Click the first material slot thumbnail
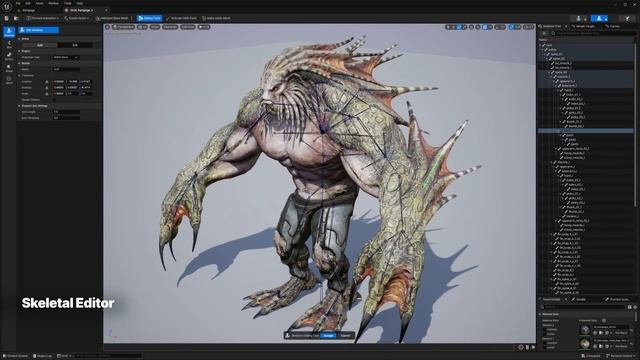Viewport: 640px width, 360px height. [x=584, y=329]
